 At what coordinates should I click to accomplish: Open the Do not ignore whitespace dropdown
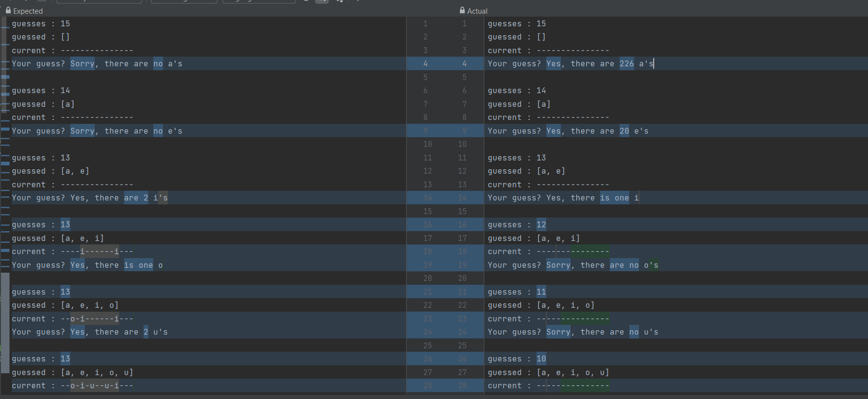pyautogui.click(x=184, y=1)
